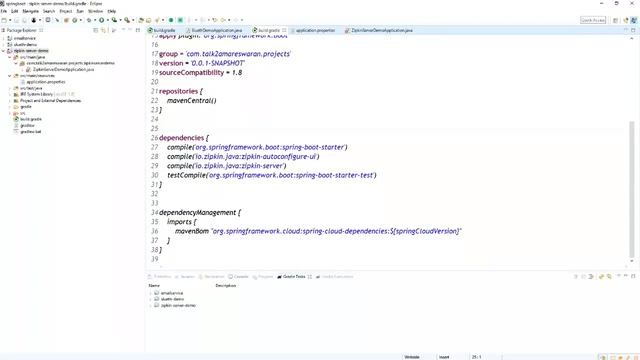Click Link with Editor icon in Package Explorer
640x360 pixels.
(103, 30)
